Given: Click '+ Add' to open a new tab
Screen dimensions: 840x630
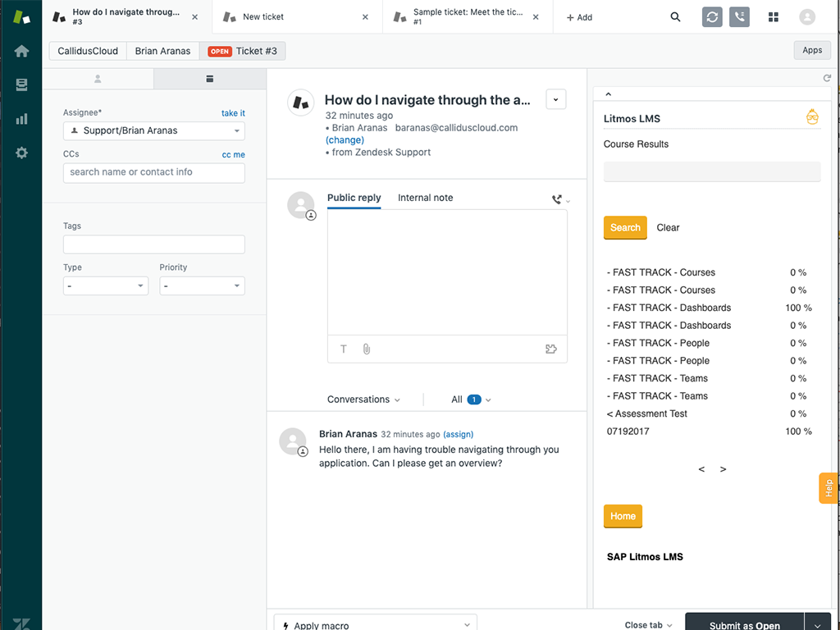Looking at the screenshot, I should (579, 17).
